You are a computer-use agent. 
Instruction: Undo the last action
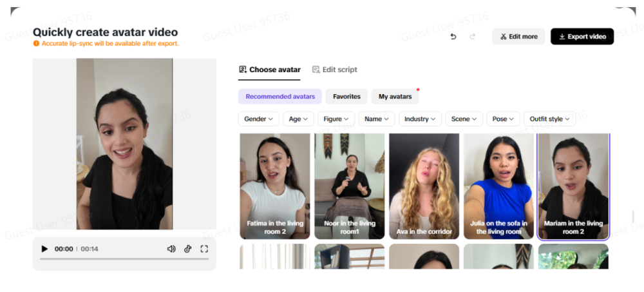[x=453, y=37]
